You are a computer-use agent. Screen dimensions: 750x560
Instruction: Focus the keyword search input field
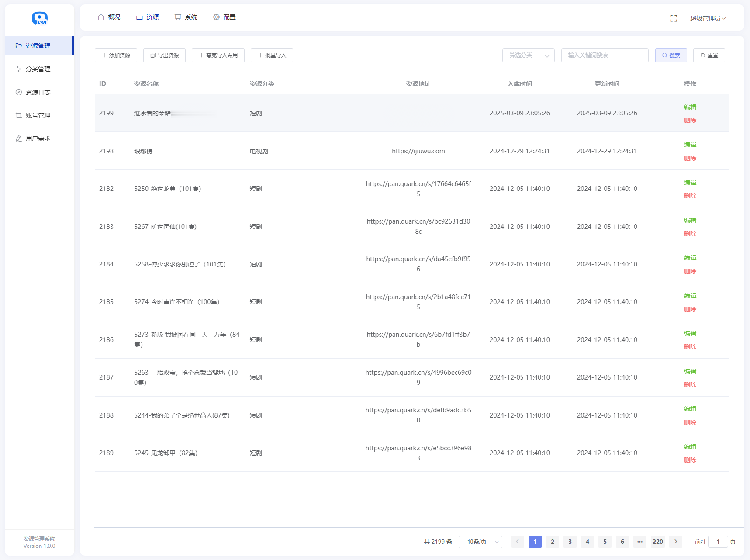(605, 55)
